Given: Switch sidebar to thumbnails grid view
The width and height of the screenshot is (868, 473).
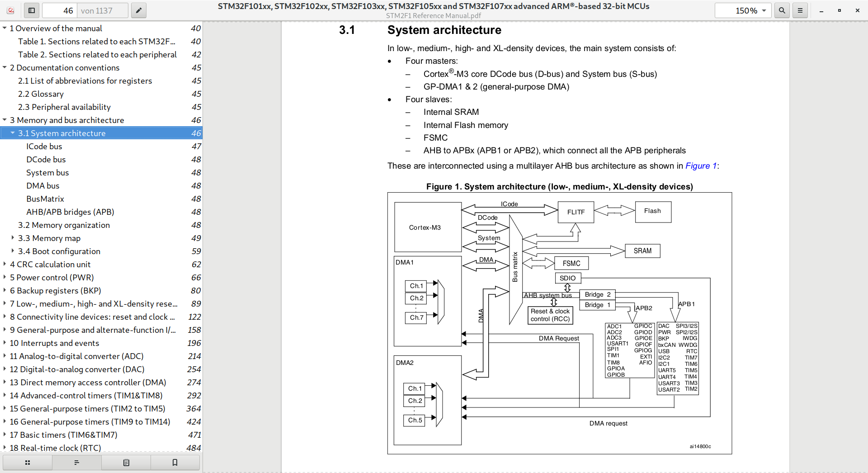Looking at the screenshot, I should click(28, 463).
